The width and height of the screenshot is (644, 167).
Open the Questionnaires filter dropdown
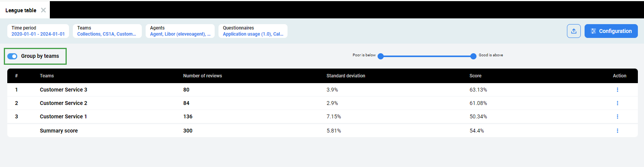(253, 31)
